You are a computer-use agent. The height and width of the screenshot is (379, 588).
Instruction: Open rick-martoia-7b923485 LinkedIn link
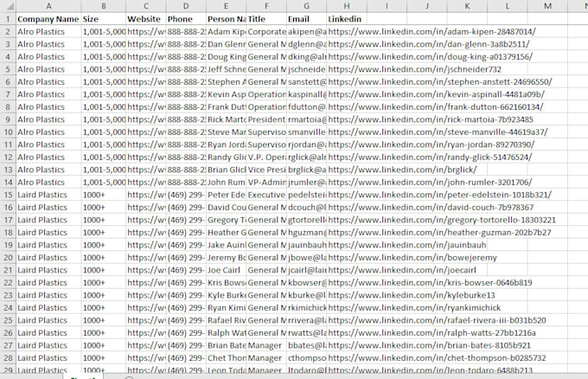point(431,119)
